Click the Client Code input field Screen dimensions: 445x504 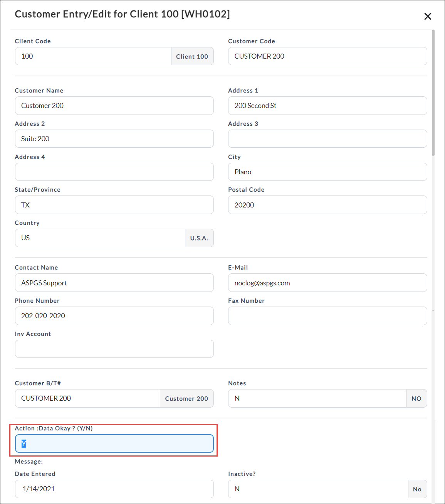click(x=93, y=56)
